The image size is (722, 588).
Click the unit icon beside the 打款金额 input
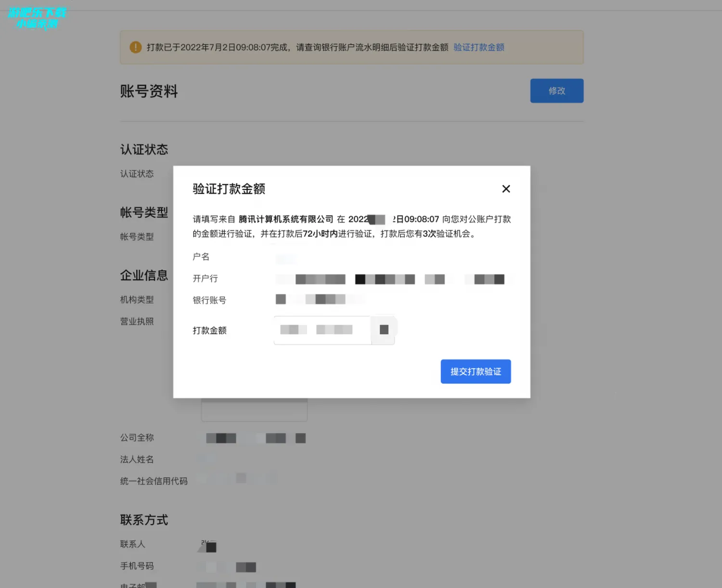coord(384,329)
